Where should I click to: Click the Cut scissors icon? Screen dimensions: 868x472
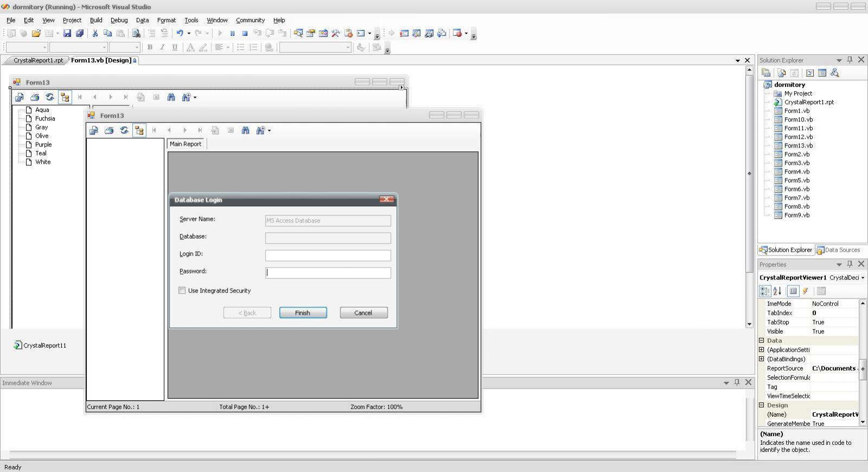(x=95, y=33)
